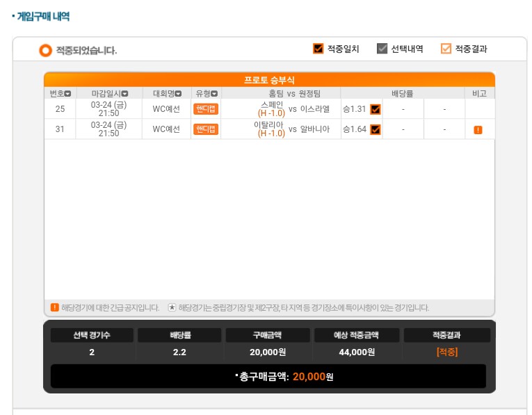532x415 pixels.
Task: Click the 핸디캡 badge in the Spain row
Action: [206, 109]
